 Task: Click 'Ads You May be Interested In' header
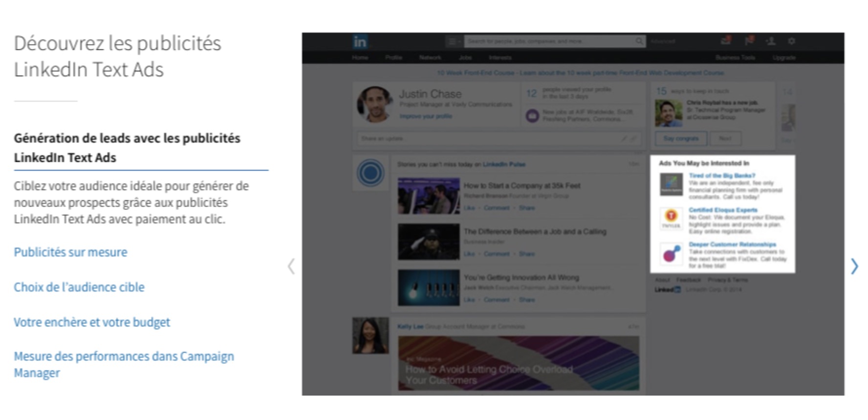[x=704, y=163]
